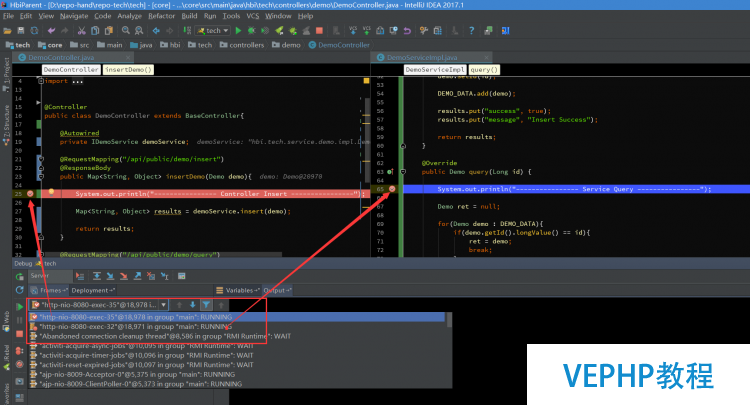Select "Abandoned connection cleanup thread" row
The width and height of the screenshot is (750, 405).
[239, 336]
